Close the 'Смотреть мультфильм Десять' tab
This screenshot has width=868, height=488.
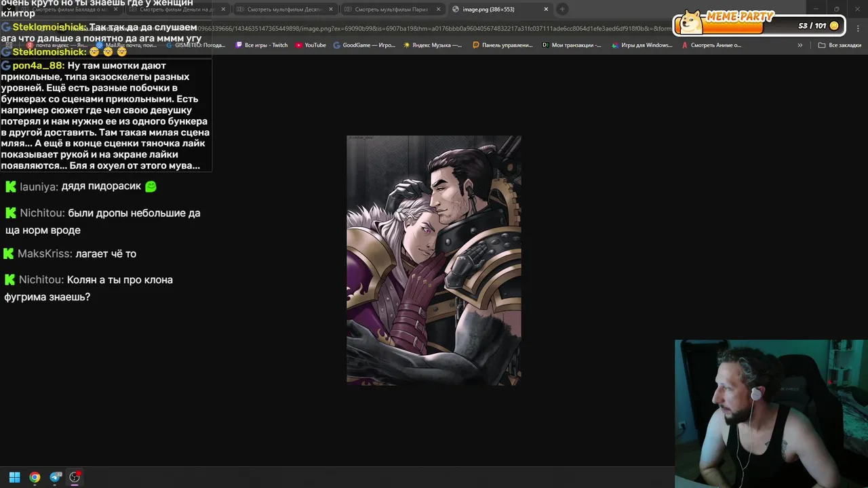[331, 9]
